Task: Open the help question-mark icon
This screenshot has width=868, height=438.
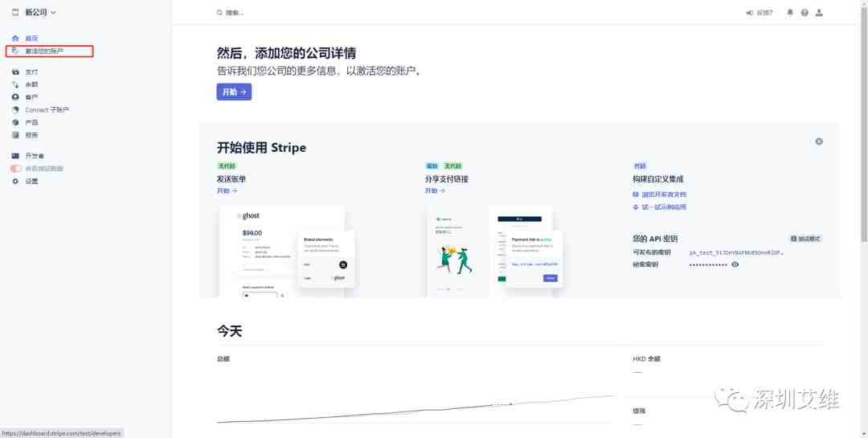Action: click(x=805, y=13)
